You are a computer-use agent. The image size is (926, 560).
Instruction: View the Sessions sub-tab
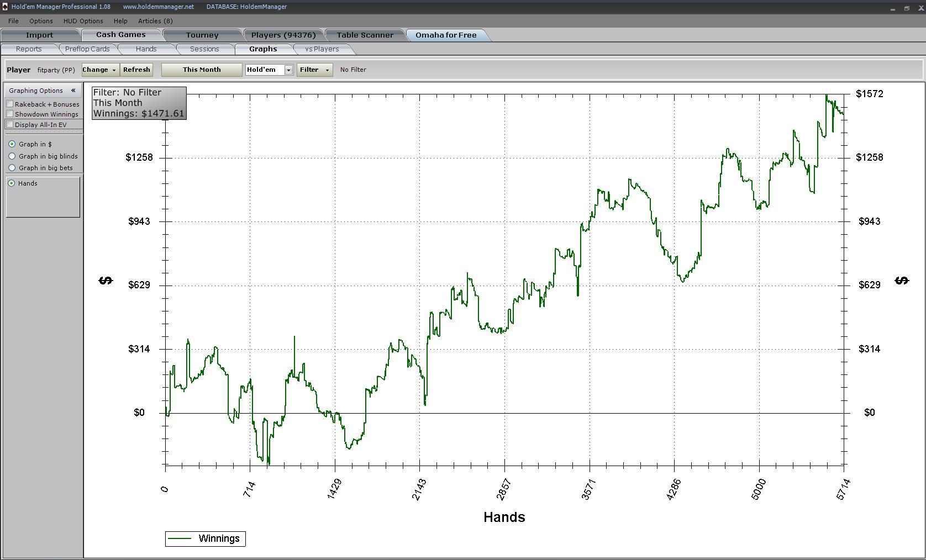pos(204,49)
